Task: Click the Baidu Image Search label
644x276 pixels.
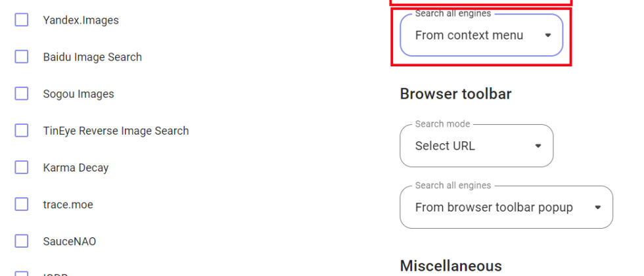Action: coord(93,57)
